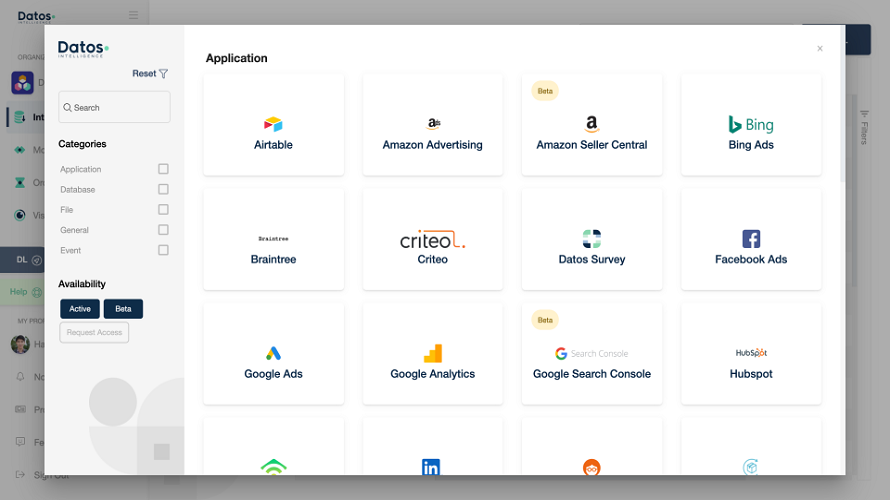Check the File category checkbox
Screen dimensions: 890x500
click(163, 210)
